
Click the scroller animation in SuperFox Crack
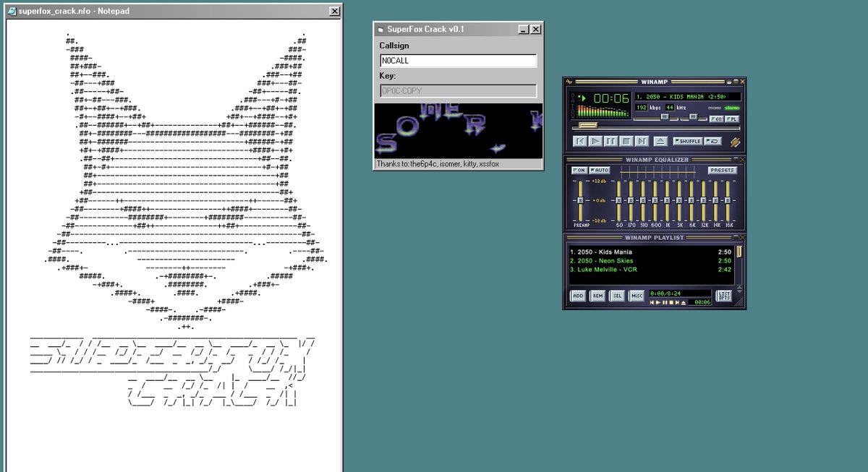tap(458, 130)
